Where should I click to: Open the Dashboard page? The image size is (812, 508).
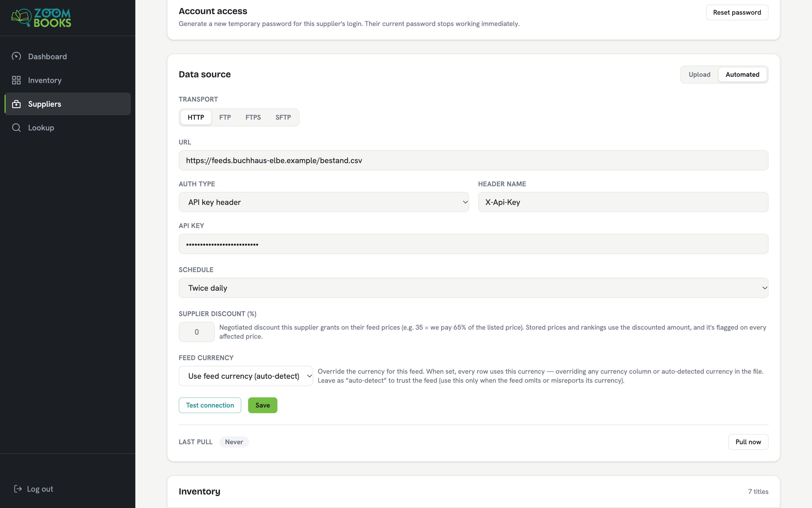(68, 56)
